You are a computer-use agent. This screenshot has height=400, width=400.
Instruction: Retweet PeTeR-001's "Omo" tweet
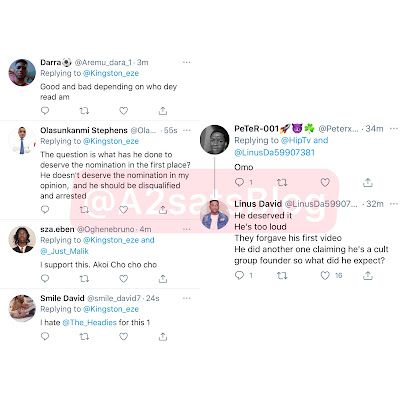(282, 182)
